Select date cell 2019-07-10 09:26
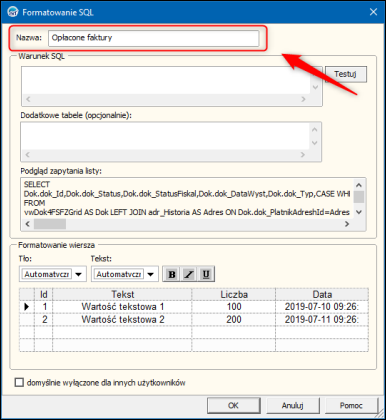386x420 pixels. (322, 307)
